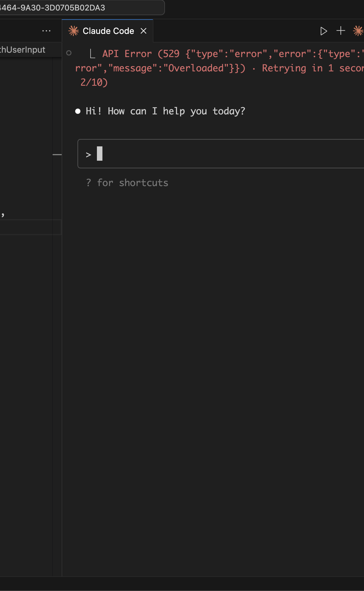Click the Run play icon in the editor toolbar

pos(324,31)
